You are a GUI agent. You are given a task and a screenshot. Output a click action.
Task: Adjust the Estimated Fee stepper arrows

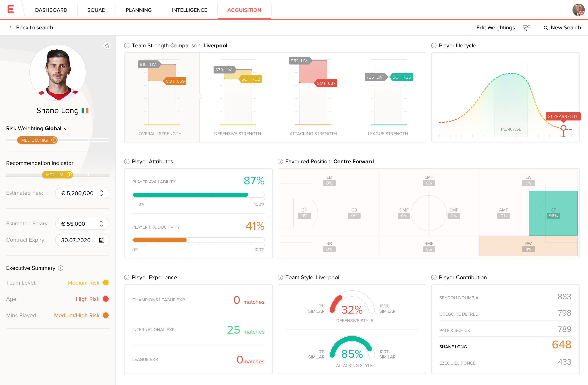click(x=101, y=193)
